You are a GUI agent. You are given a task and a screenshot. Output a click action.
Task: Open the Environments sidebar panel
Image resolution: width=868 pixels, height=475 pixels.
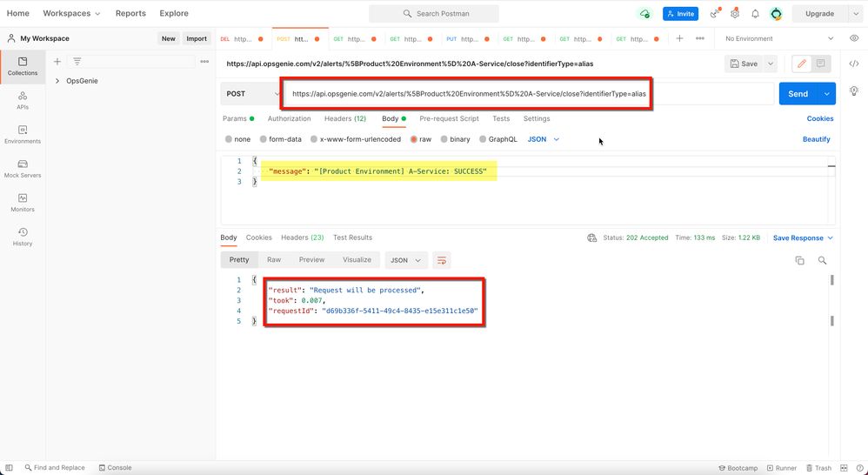(x=22, y=135)
